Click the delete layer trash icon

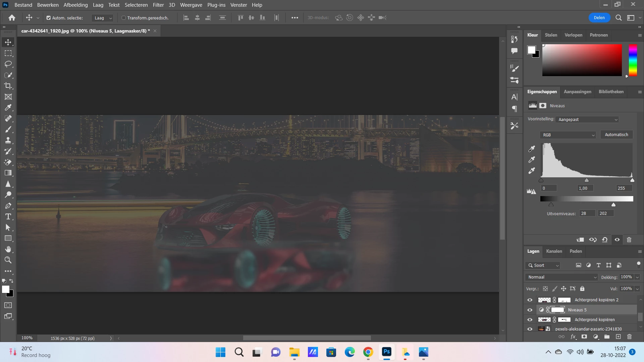629,337
